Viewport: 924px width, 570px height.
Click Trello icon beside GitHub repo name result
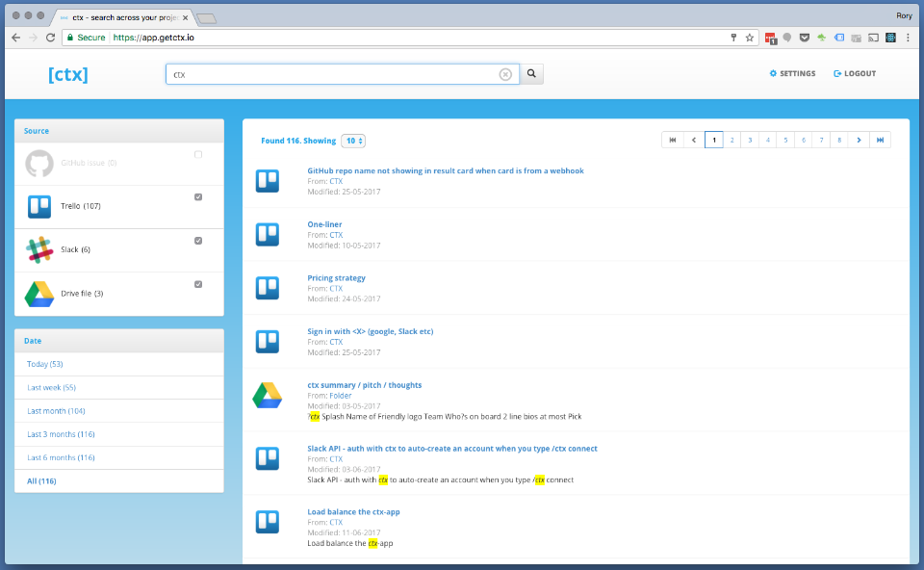click(268, 181)
